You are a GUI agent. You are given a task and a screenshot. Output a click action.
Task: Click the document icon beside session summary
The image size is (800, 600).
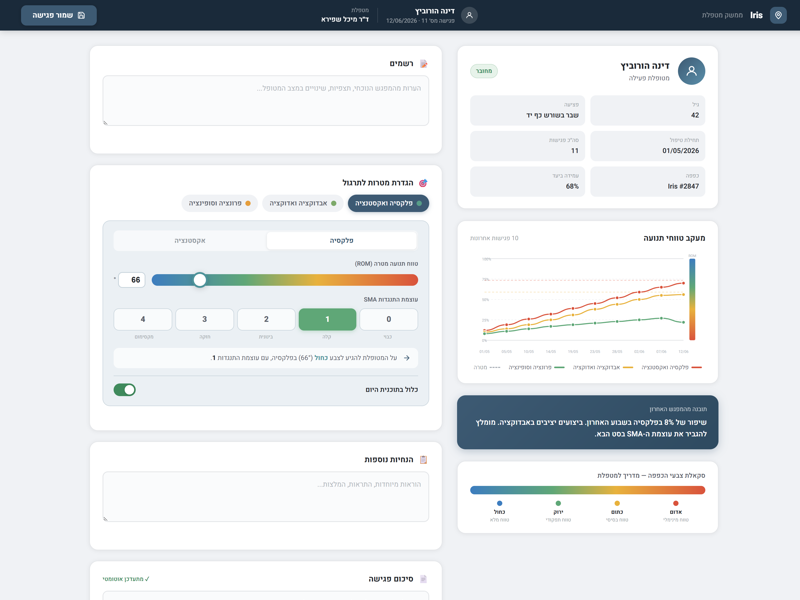pyautogui.click(x=423, y=579)
